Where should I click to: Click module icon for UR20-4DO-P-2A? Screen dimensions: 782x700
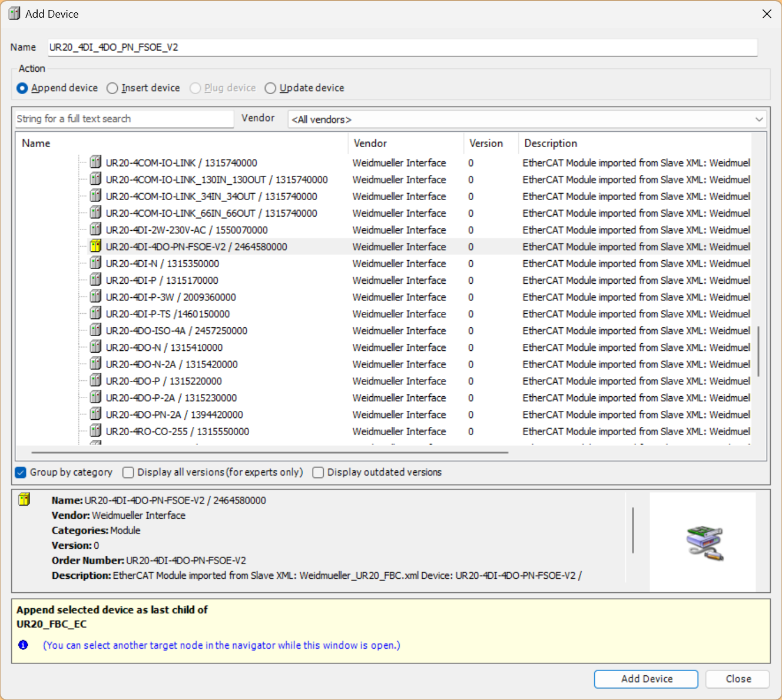tap(95, 397)
